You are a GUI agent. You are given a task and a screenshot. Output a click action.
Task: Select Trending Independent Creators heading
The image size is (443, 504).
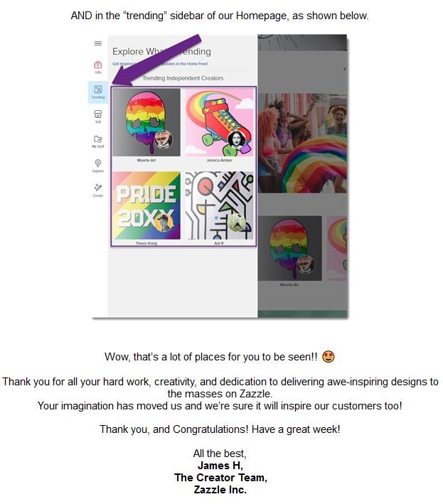click(x=183, y=78)
